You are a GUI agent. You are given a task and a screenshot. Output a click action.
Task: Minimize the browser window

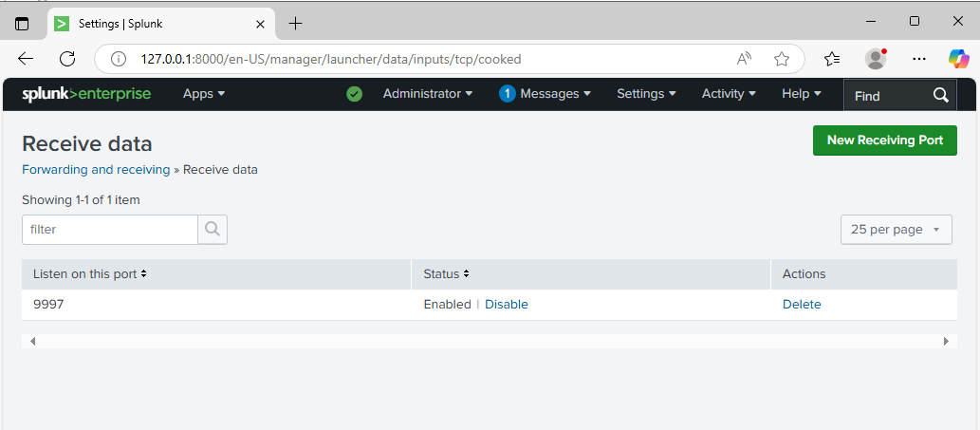click(871, 21)
